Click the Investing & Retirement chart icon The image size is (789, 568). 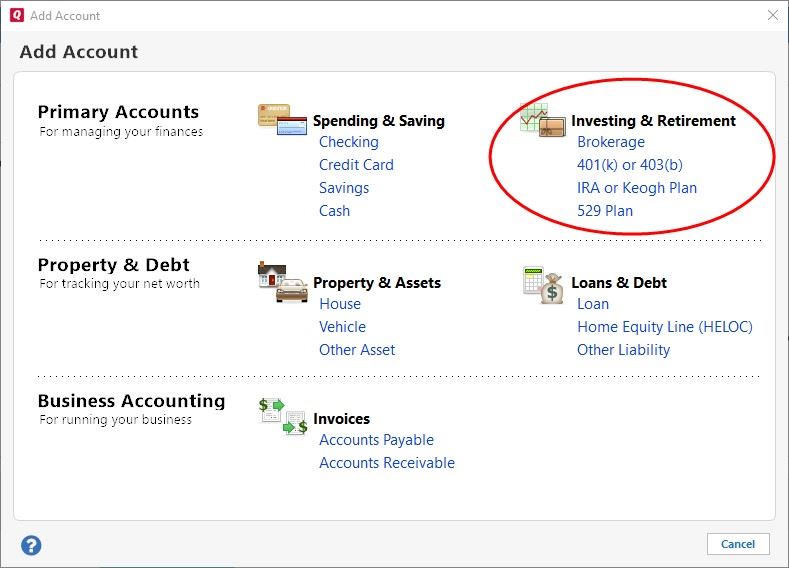[542, 120]
